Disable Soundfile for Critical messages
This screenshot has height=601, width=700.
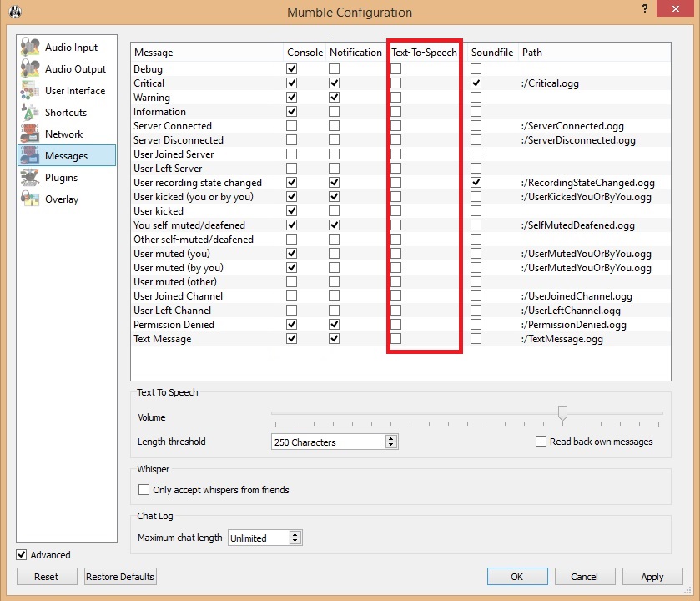[x=476, y=83]
